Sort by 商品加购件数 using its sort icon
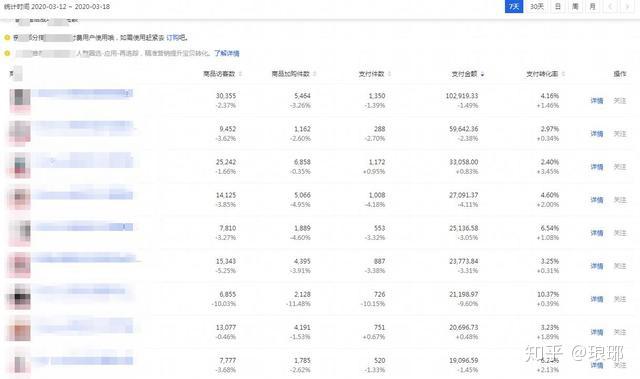The height and width of the screenshot is (379, 640). point(315,74)
